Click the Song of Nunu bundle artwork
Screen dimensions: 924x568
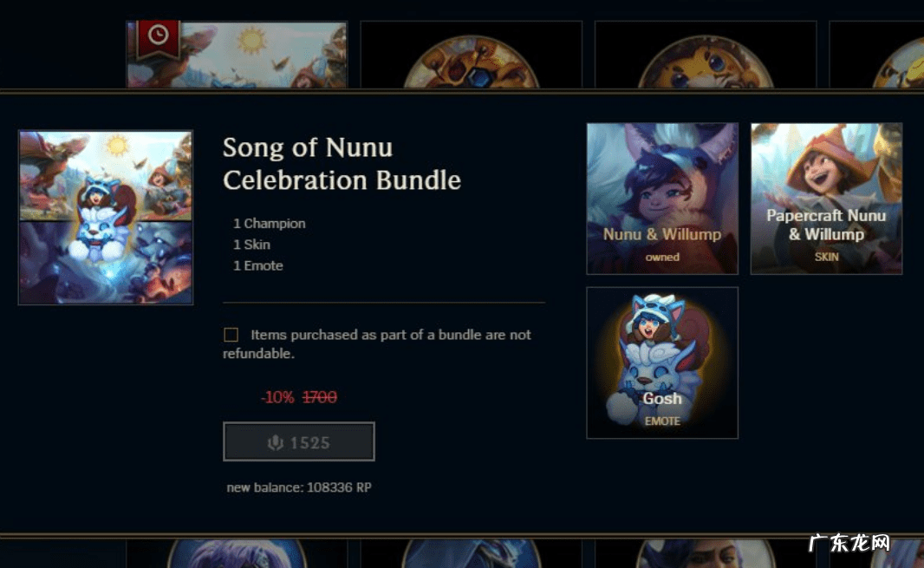click(x=106, y=218)
